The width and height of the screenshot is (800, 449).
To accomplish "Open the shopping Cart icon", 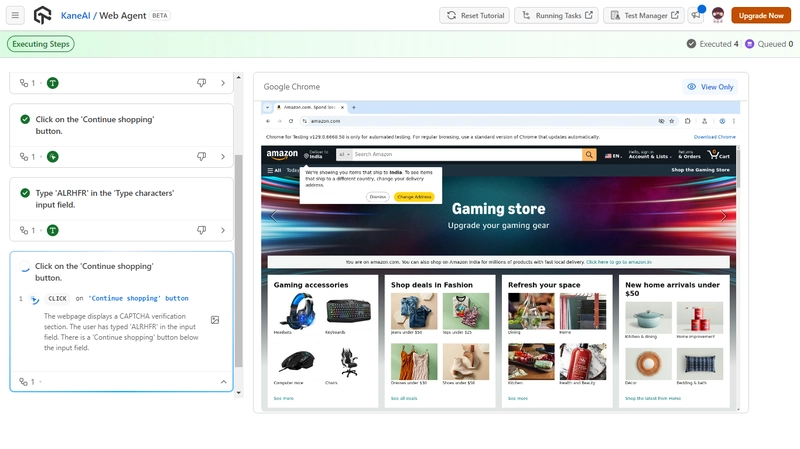I will [x=719, y=154].
